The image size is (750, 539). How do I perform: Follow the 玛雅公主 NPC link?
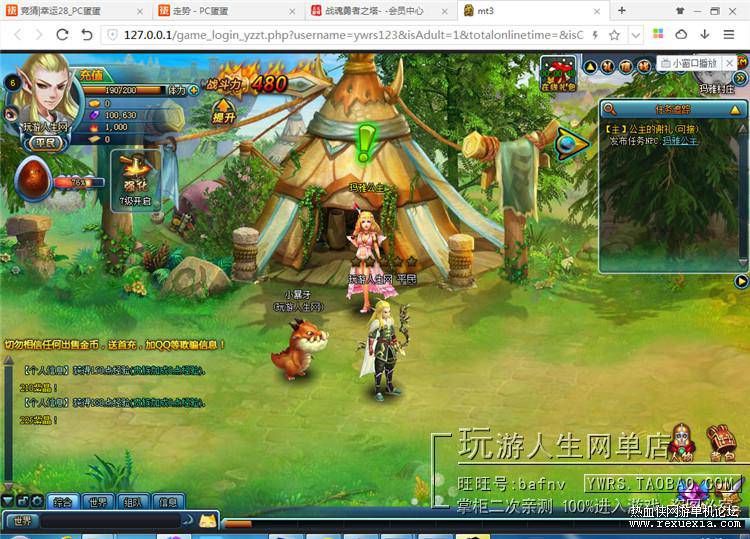(680, 141)
